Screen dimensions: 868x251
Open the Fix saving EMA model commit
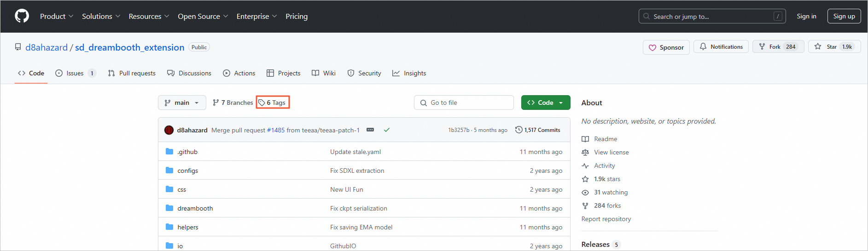coord(361,227)
